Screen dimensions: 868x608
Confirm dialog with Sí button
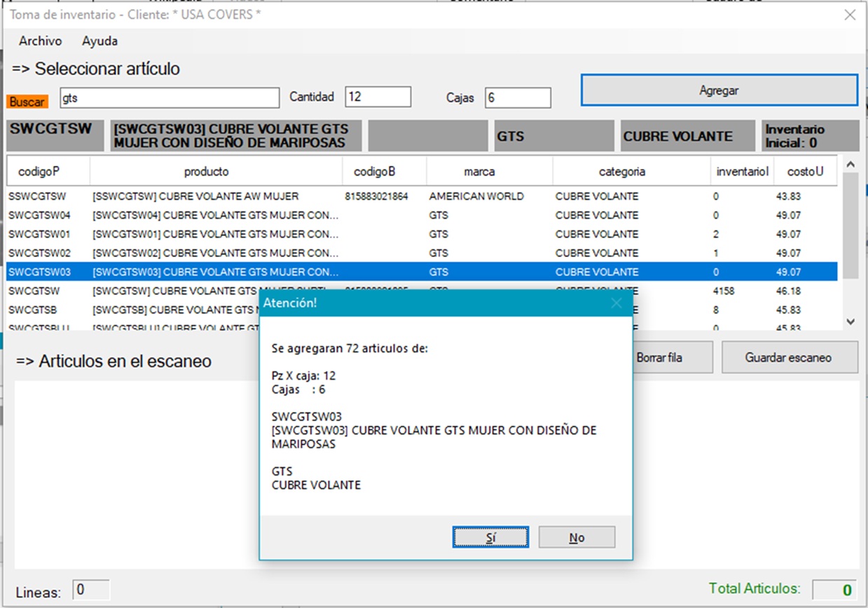point(490,537)
